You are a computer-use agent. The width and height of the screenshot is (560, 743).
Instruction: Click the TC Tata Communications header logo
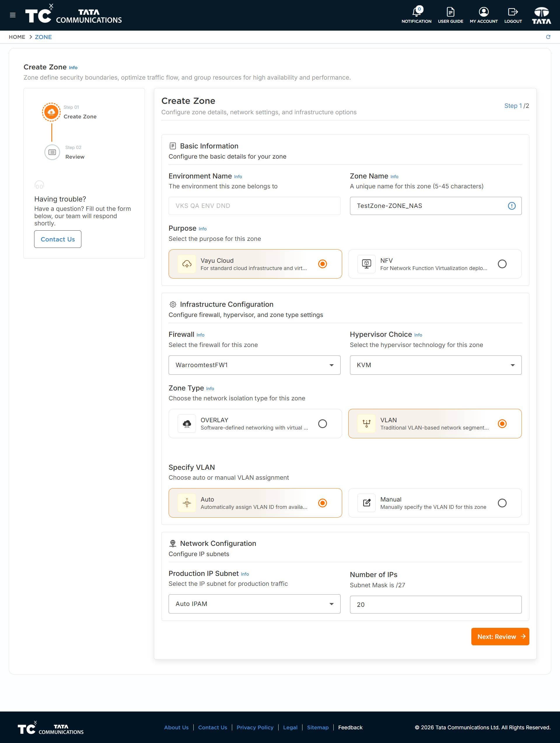[x=73, y=14]
